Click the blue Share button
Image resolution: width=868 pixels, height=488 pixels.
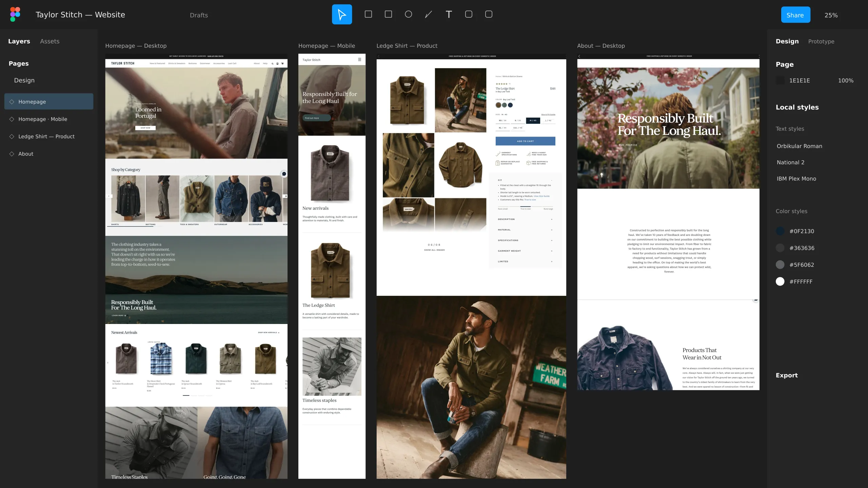(x=795, y=15)
